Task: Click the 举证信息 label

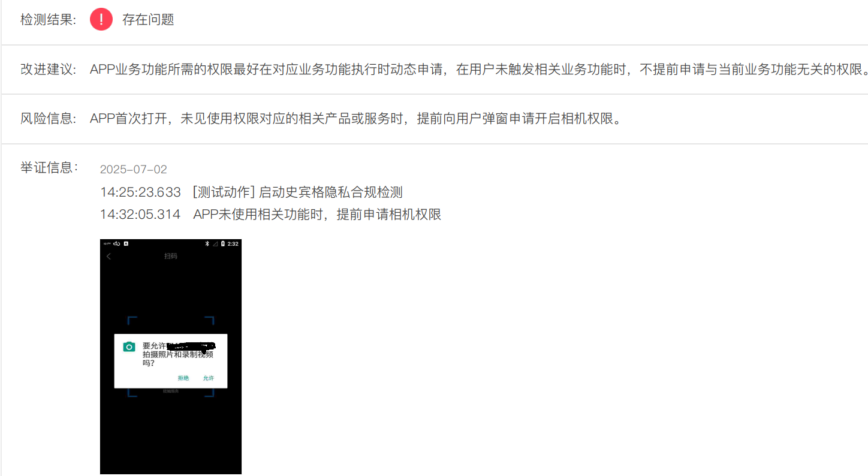Action: (49, 167)
